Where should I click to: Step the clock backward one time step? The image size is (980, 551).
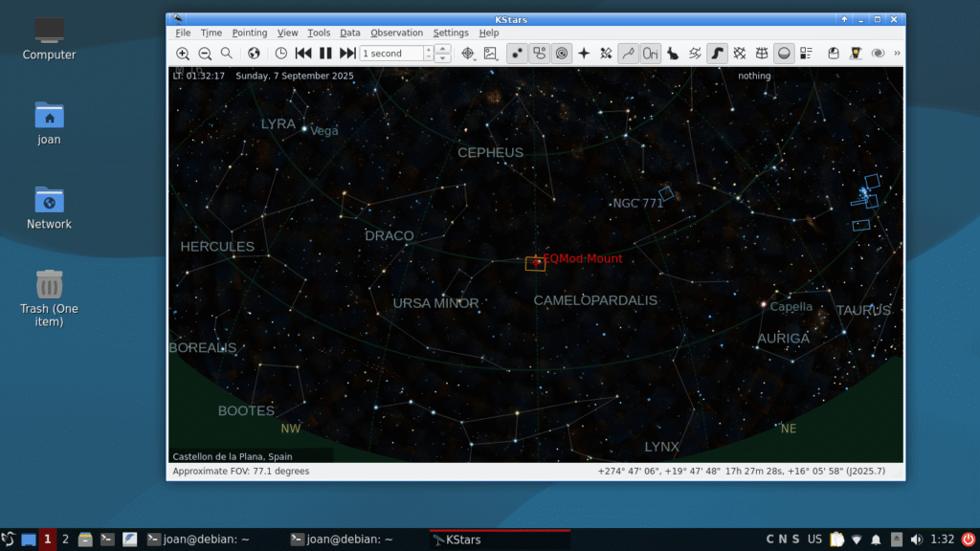303,54
